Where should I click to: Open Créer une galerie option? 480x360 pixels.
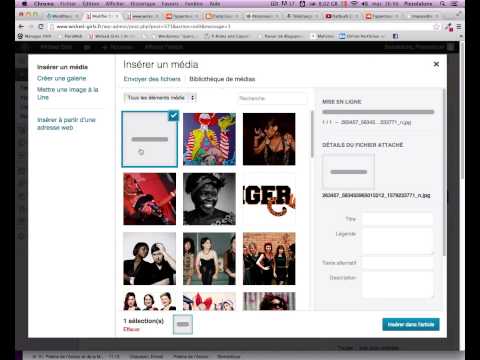click(62, 78)
